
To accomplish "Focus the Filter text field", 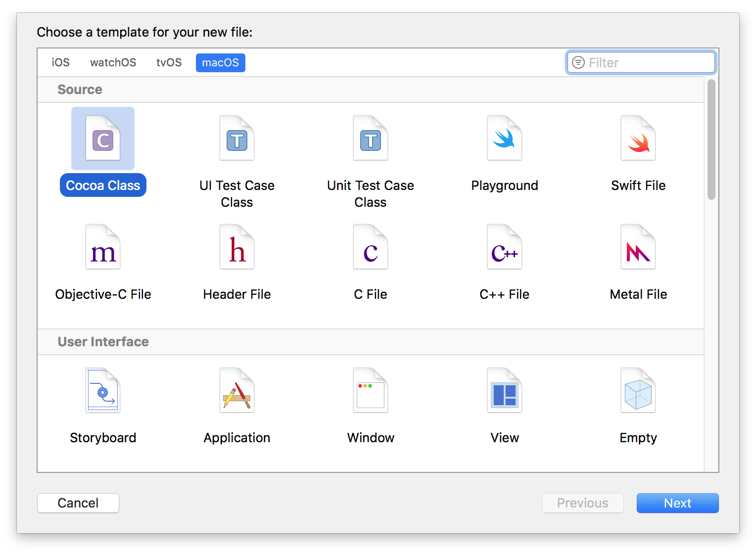I will pyautogui.click(x=641, y=62).
